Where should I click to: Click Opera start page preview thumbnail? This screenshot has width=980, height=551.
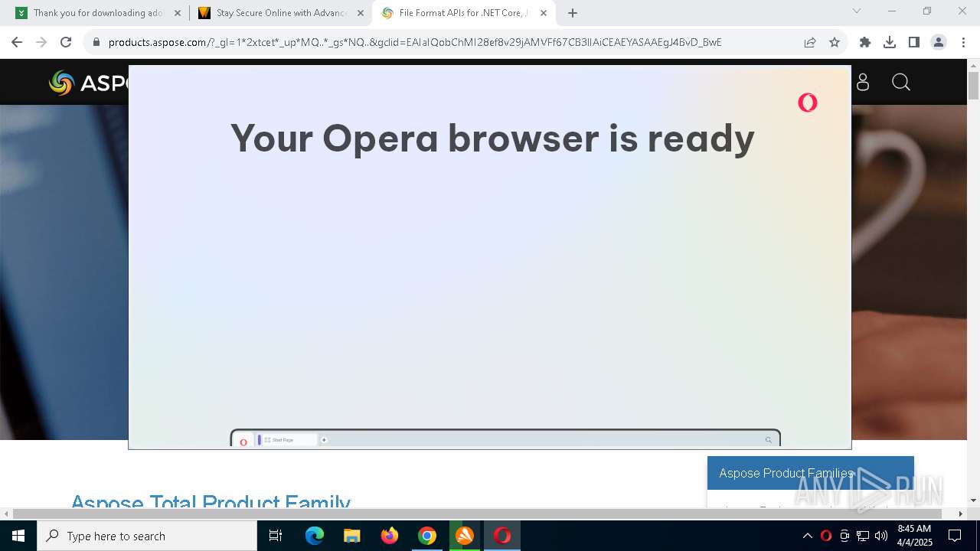(505, 439)
